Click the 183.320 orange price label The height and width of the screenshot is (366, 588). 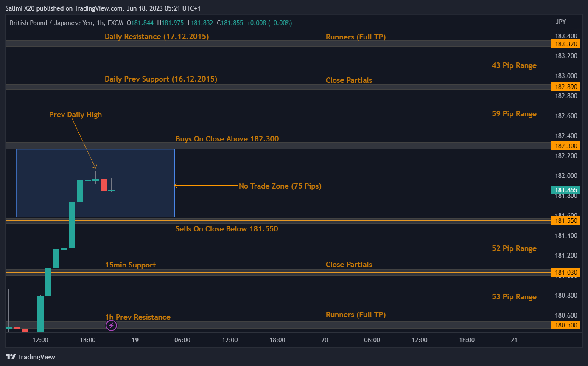[565, 44]
